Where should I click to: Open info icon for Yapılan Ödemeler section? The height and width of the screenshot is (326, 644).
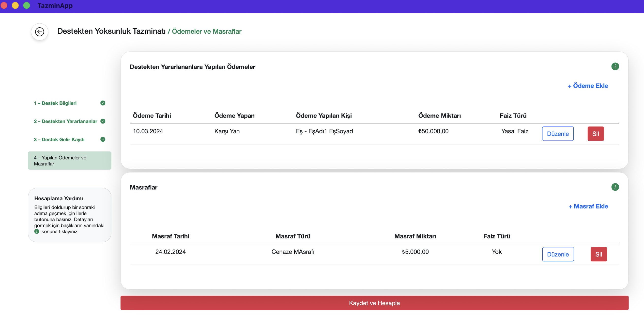615,66
